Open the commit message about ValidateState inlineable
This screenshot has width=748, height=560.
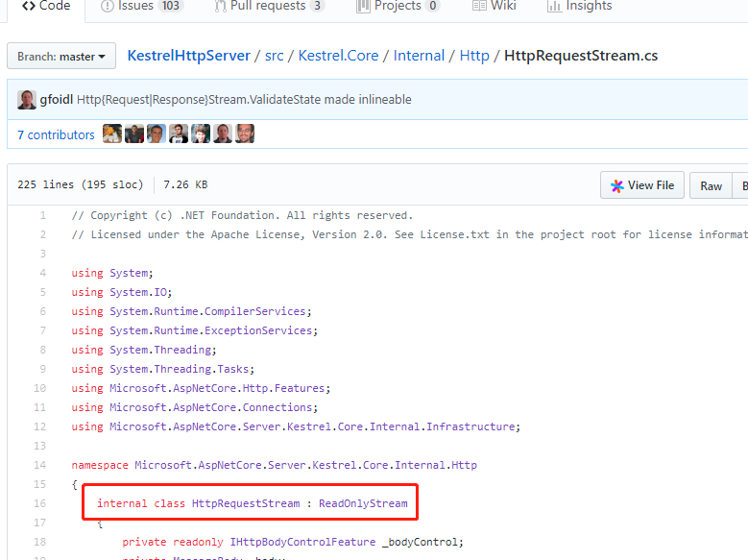point(244,99)
